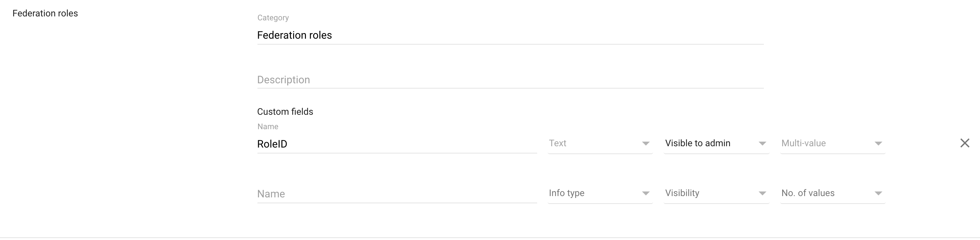This screenshot has height=240, width=980.
Task: Click the empty Name field below RoleID
Action: [x=396, y=193]
